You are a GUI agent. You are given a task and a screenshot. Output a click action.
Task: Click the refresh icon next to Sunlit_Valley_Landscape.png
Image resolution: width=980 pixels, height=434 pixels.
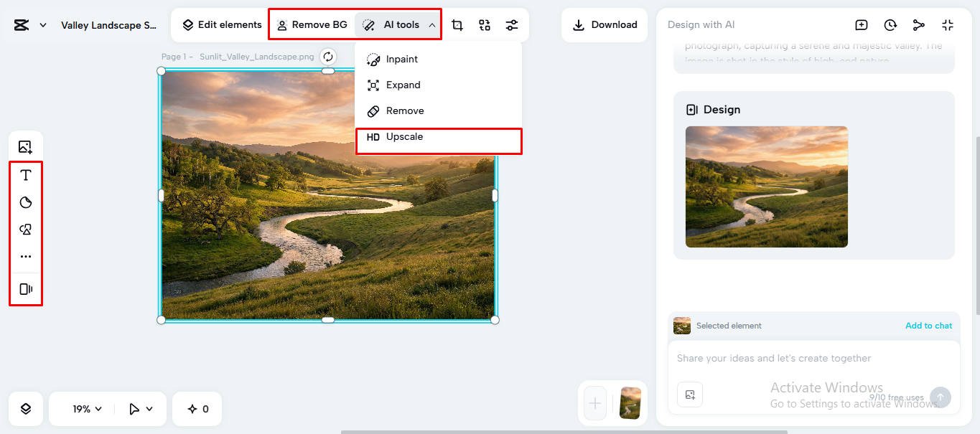pos(328,55)
